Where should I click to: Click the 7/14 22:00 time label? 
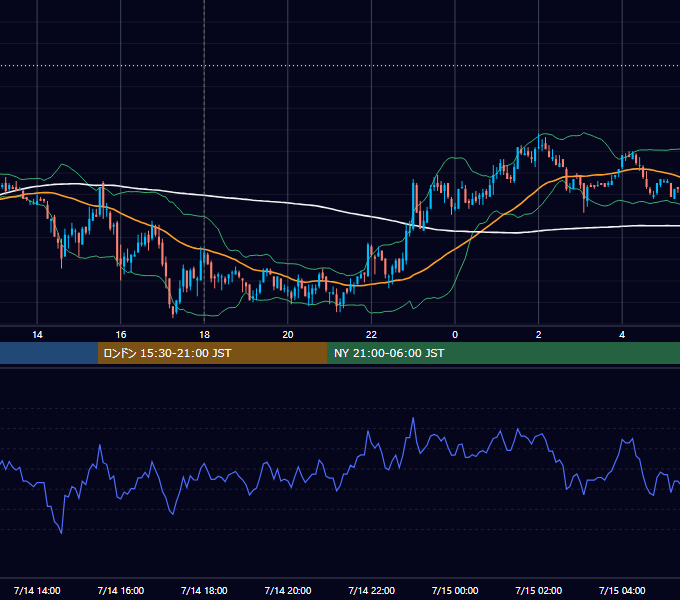point(371,590)
